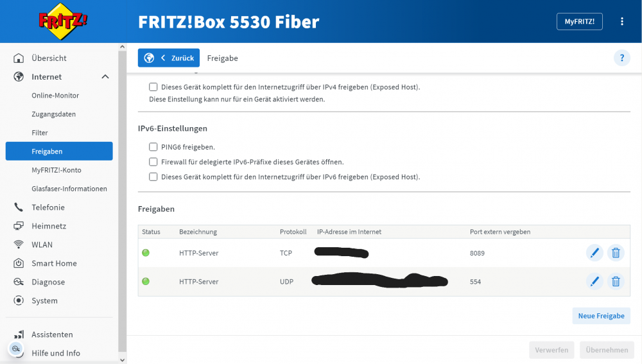Collapse the Internet menu section
The image size is (642, 364).
click(105, 77)
